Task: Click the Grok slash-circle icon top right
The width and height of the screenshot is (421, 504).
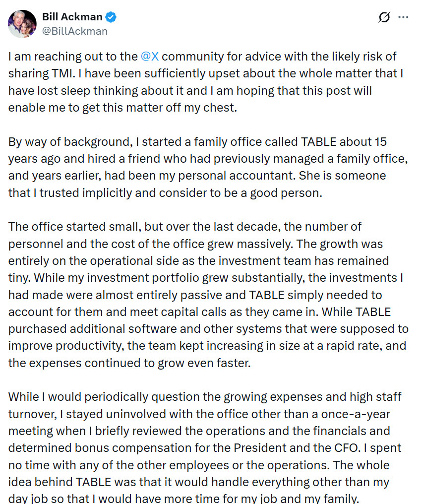Action: tap(383, 16)
